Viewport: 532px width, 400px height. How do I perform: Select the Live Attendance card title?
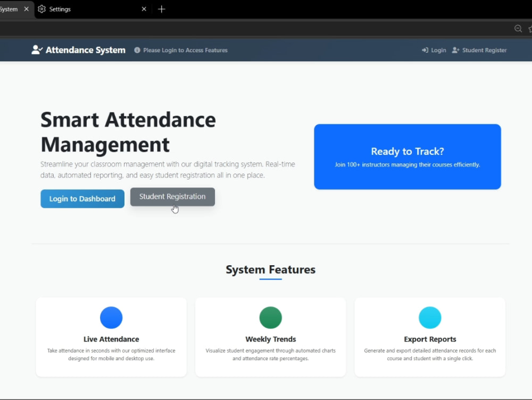pos(111,339)
